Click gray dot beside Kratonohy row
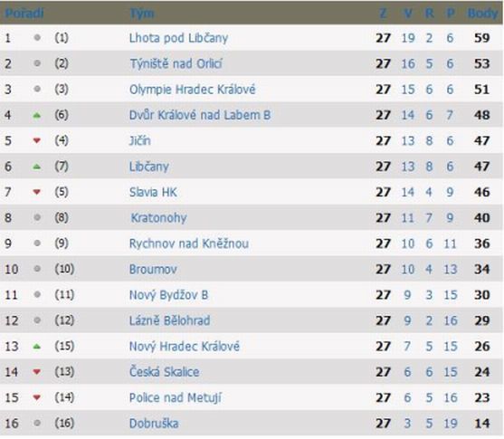 click(x=37, y=217)
